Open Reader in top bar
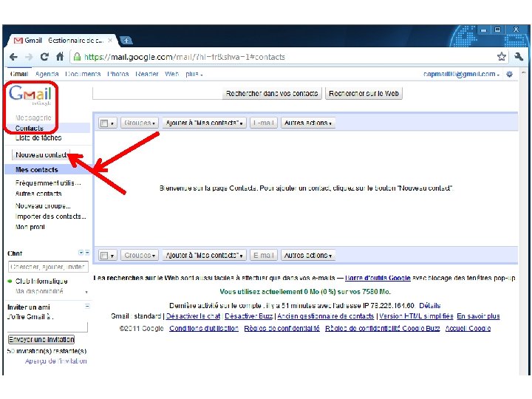The height and width of the screenshot is (399, 532). pyautogui.click(x=146, y=74)
